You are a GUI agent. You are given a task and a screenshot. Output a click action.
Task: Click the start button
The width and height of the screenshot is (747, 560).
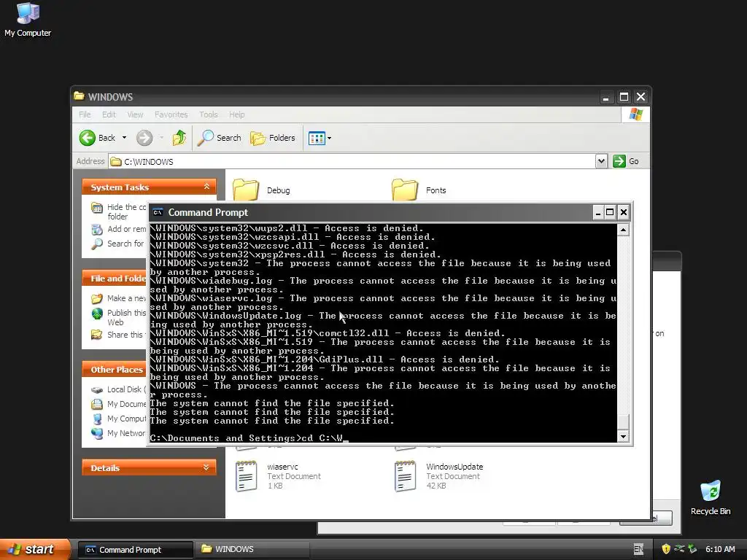[x=35, y=549]
